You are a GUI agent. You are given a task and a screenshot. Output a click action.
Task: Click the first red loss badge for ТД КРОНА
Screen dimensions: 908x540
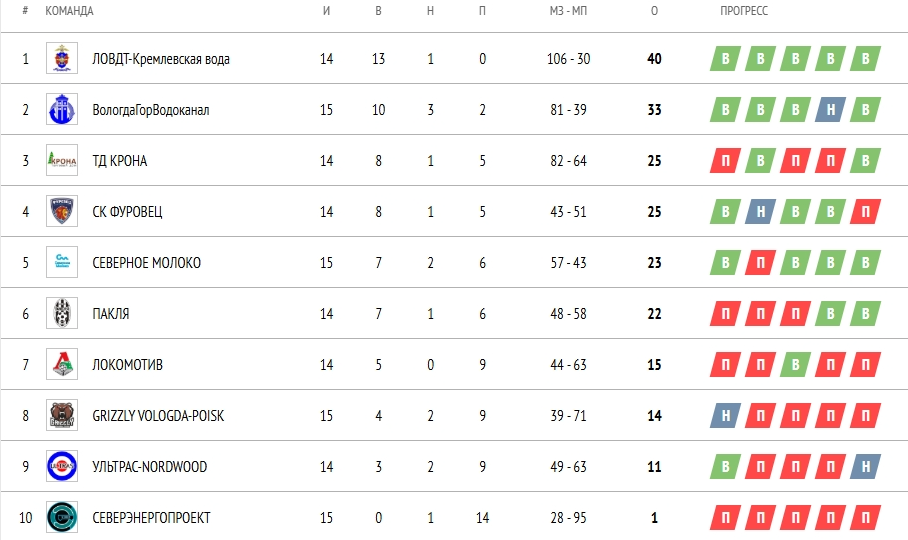pyautogui.click(x=724, y=161)
